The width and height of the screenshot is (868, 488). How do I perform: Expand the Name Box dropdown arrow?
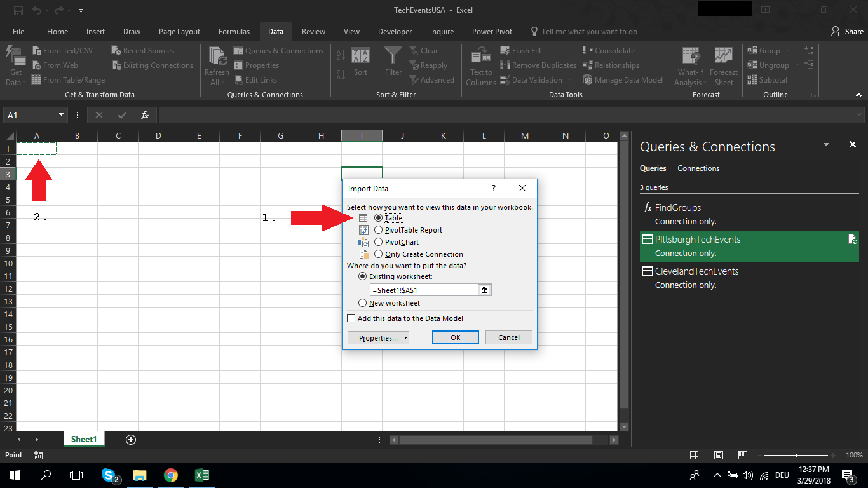(x=62, y=115)
